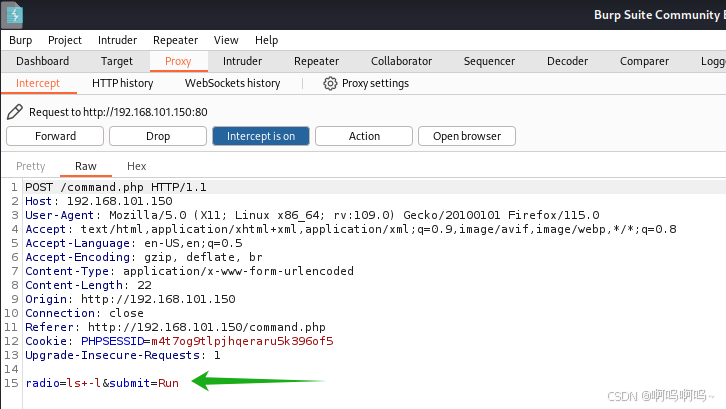Open the Action menu button
726x409 pixels.
[364, 136]
